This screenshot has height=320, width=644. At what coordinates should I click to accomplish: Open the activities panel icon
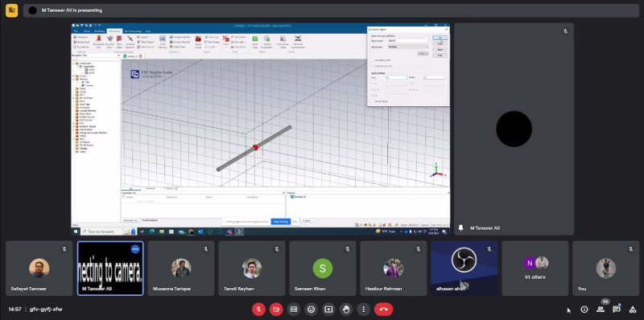coord(633,310)
